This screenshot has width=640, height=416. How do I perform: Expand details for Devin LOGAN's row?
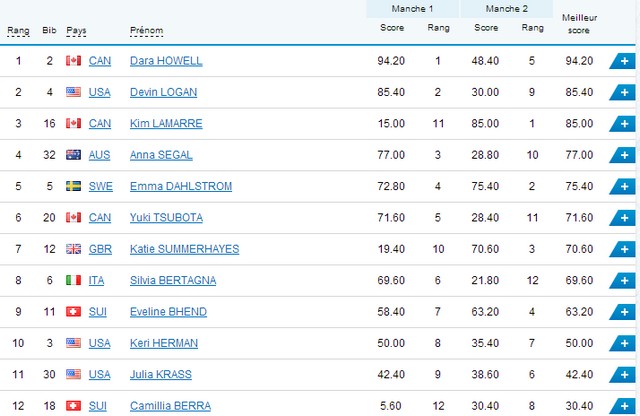pyautogui.click(x=623, y=93)
